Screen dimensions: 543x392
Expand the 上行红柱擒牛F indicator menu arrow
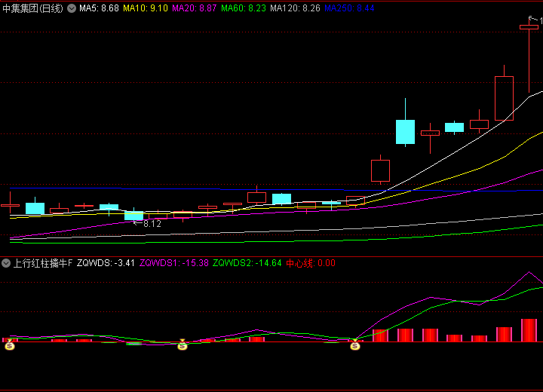pos(6,263)
